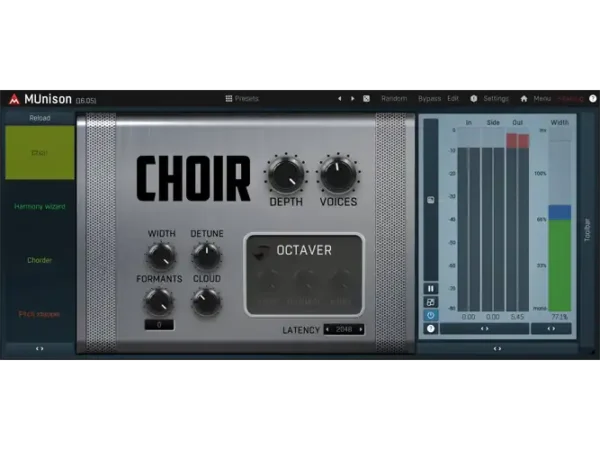Click the CLOUD knob
600x450 pixels.
tap(207, 302)
